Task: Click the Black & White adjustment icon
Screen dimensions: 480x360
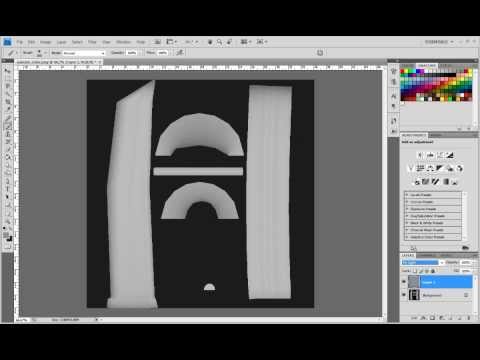Action: 440,168
